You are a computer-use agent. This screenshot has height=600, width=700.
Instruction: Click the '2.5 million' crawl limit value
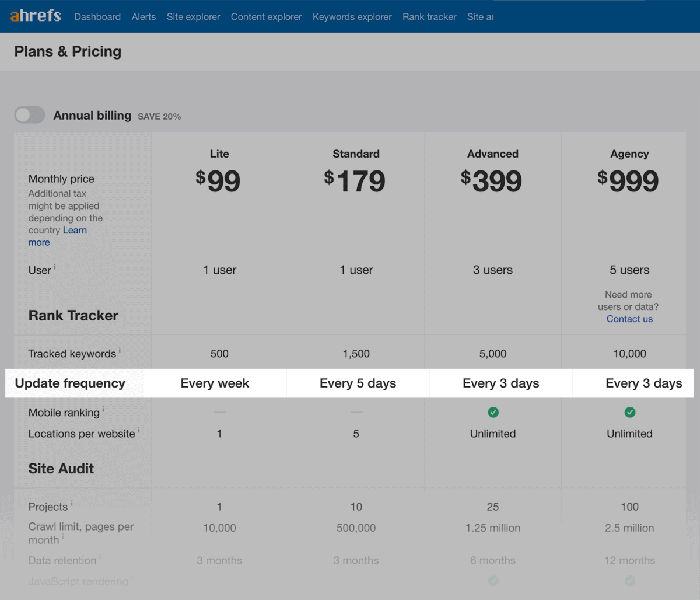[x=629, y=528]
